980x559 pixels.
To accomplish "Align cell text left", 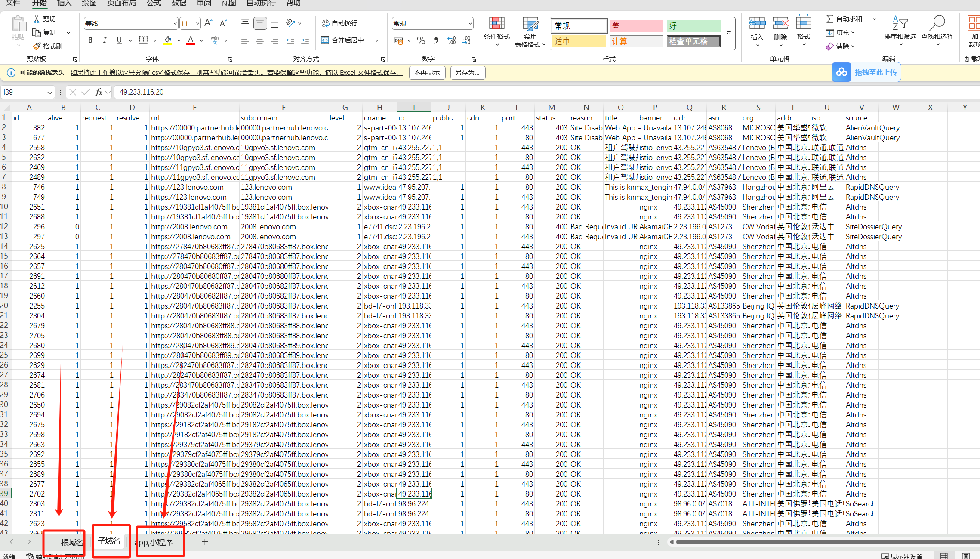I will tap(245, 40).
